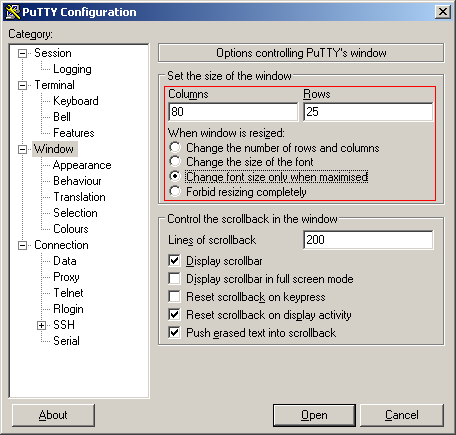Image resolution: width=456 pixels, height=435 pixels.
Task: Select 'Change the size of the font' option
Action: click(175, 162)
